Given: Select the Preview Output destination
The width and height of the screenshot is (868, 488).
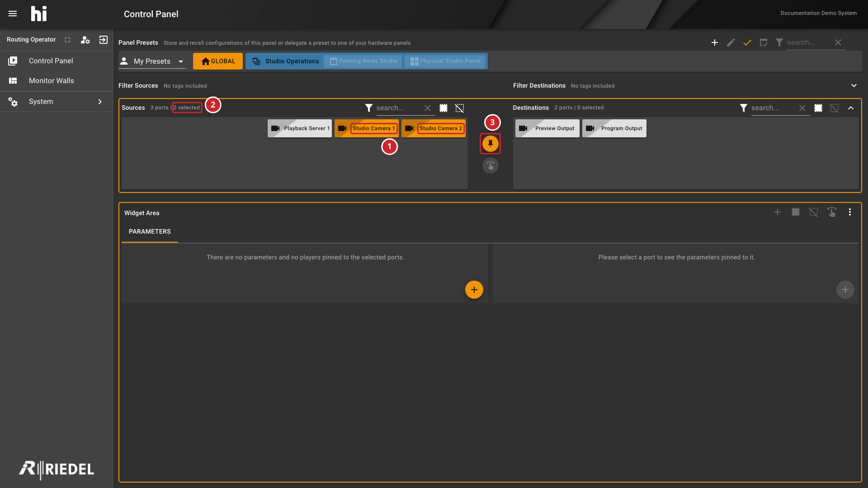Looking at the screenshot, I should coord(547,128).
